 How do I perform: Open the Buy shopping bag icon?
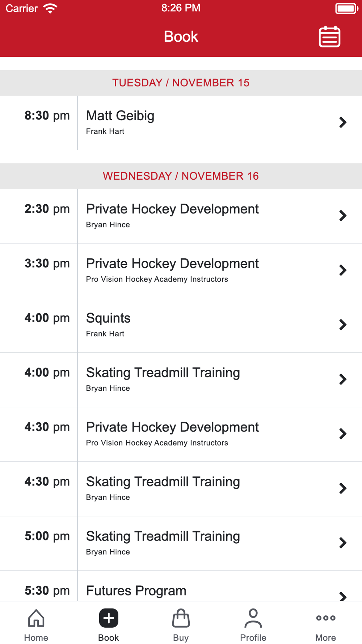tap(181, 618)
